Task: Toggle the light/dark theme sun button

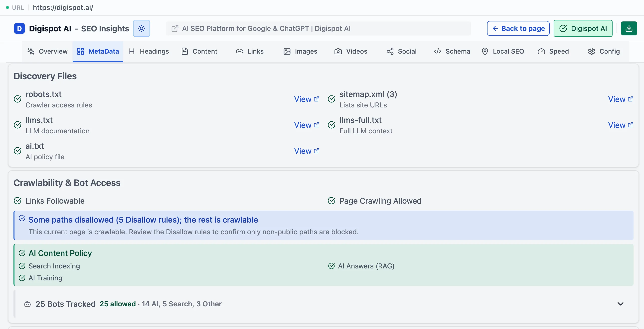Action: [142, 28]
